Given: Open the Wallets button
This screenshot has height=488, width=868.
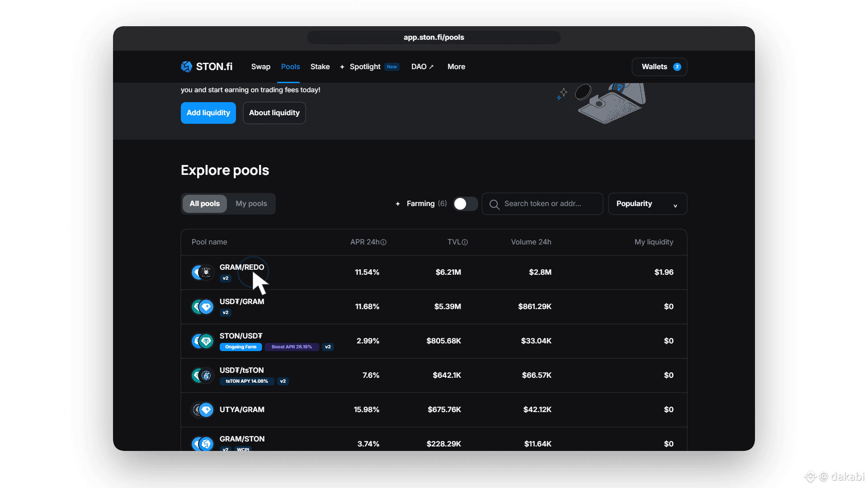Looking at the screenshot, I should click(660, 67).
